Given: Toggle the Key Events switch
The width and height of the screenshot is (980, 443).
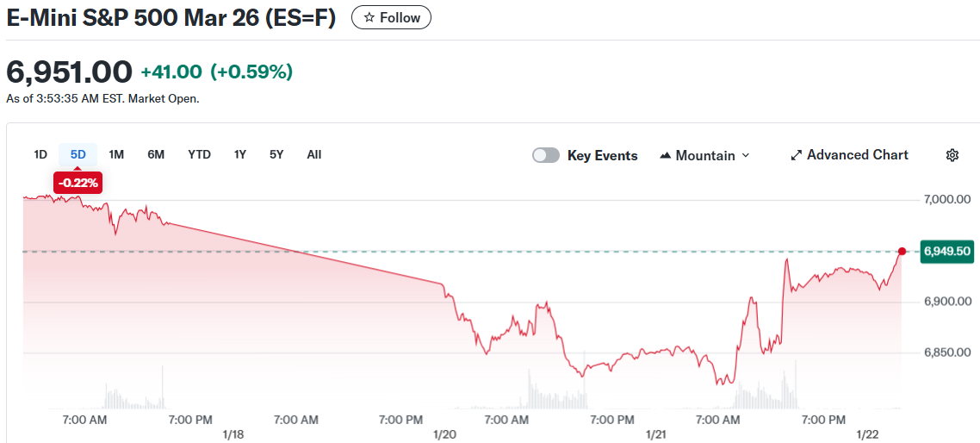Looking at the screenshot, I should [545, 155].
